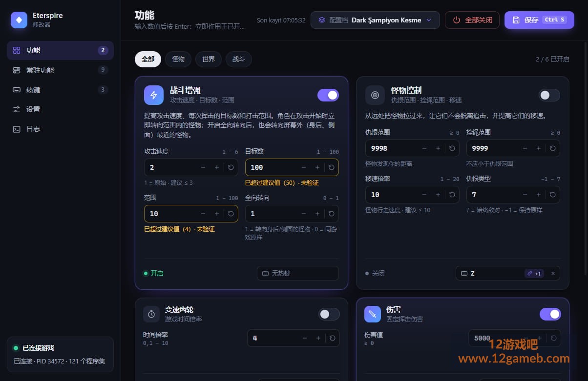Increase 移速倍率 with the plus button
The width and height of the screenshot is (588, 381).
(438, 195)
